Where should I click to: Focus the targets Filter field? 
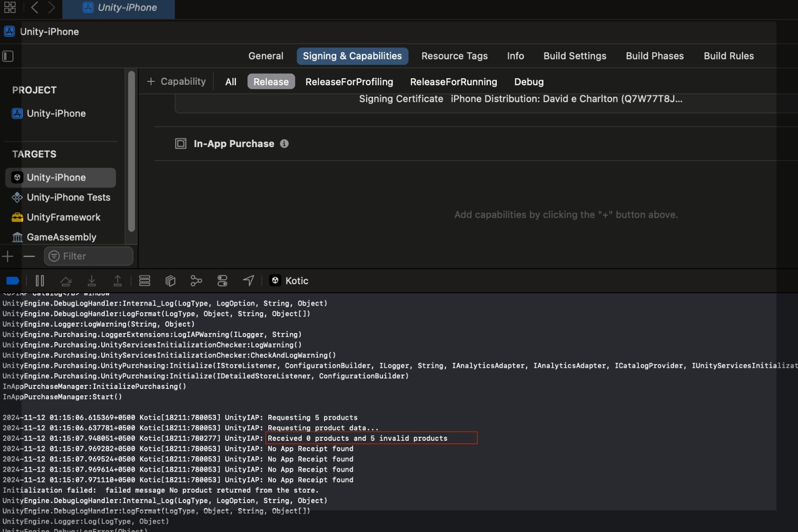click(x=89, y=256)
